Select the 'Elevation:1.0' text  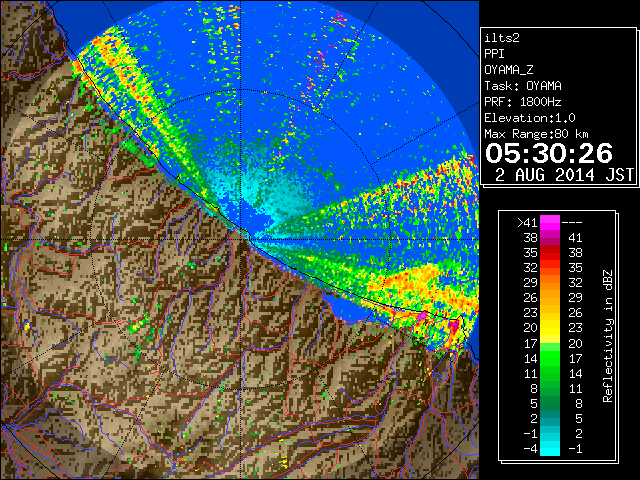click(x=530, y=118)
